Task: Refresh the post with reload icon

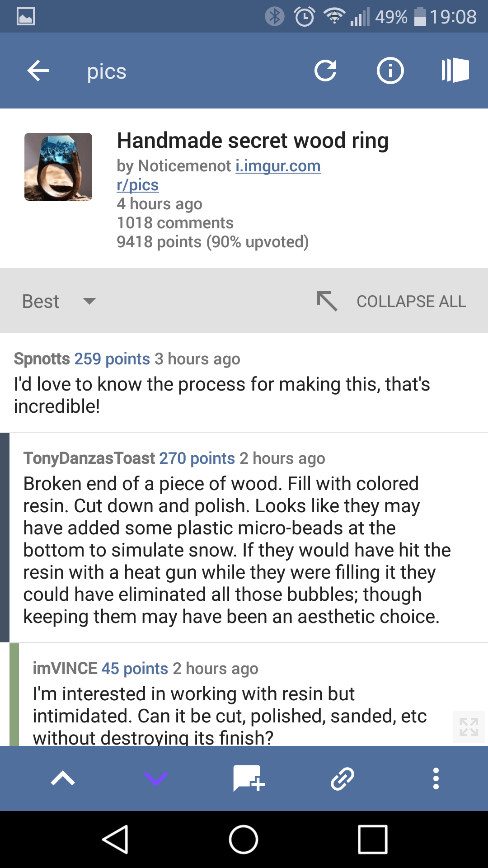Action: [x=325, y=71]
